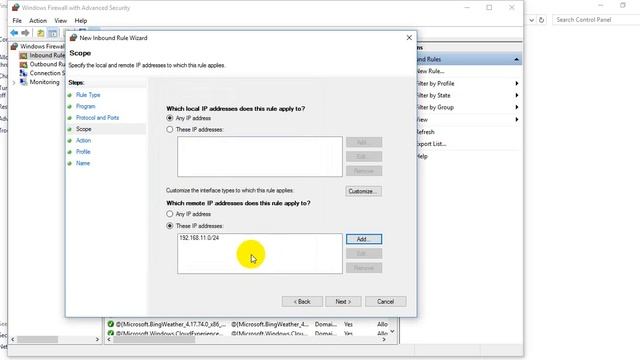This screenshot has width=640, height=360.
Task: Click Refresh in the Actions pane
Action: [x=425, y=132]
